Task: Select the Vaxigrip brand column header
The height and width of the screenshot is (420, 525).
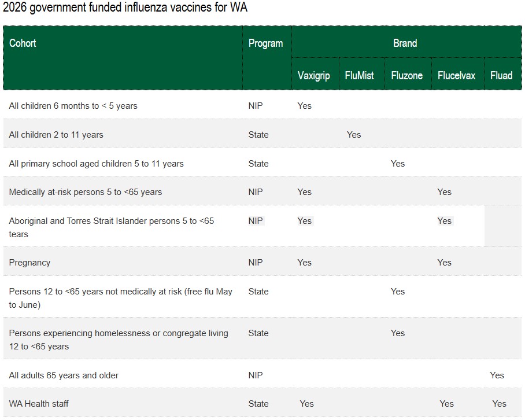Action: tap(313, 76)
